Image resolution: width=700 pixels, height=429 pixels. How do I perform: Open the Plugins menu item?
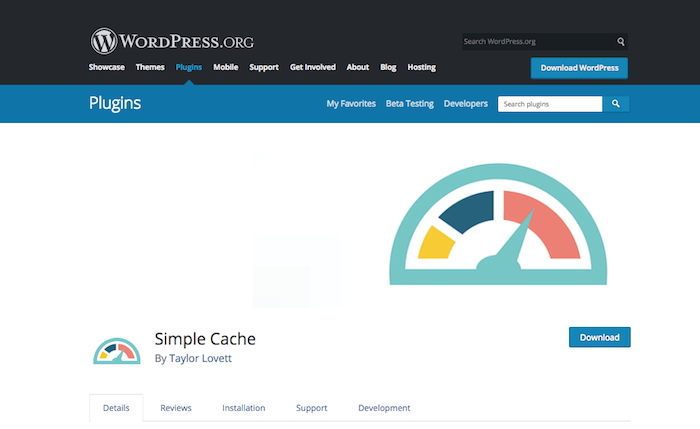188,67
